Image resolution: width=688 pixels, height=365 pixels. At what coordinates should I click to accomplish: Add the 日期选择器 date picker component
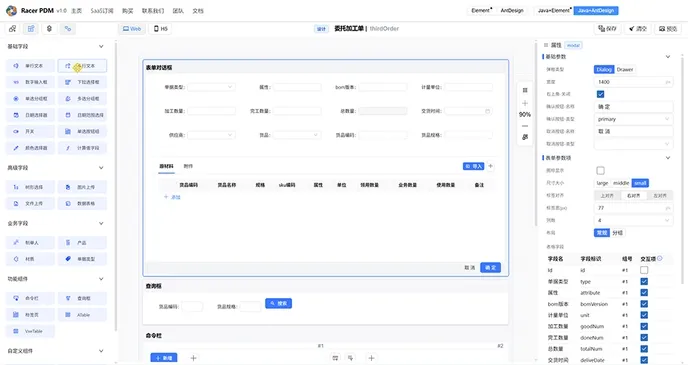[30, 115]
